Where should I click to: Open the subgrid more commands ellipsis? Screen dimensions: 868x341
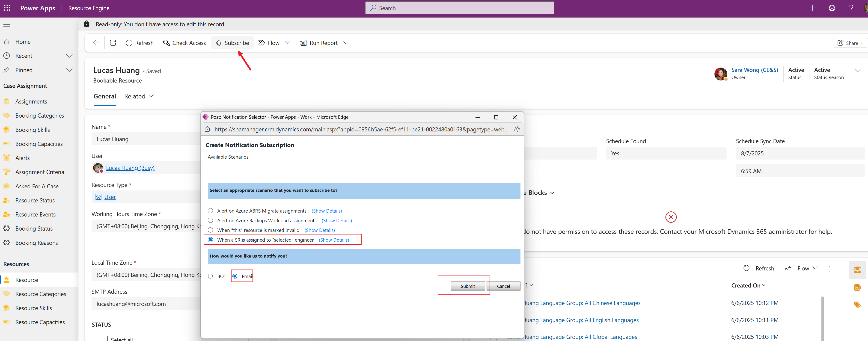(x=829, y=269)
